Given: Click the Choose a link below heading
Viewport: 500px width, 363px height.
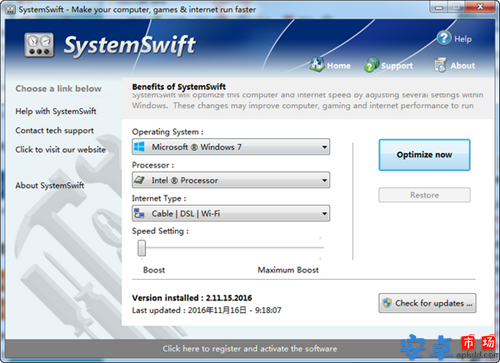Looking at the screenshot, I should [58, 89].
